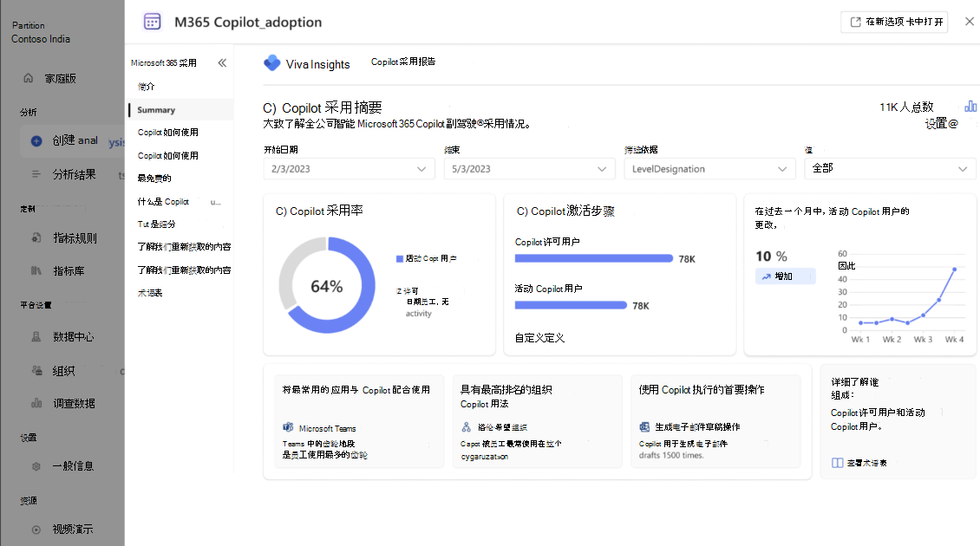Click the Viva Insights logo icon
This screenshot has height=546, width=980.
pyautogui.click(x=271, y=62)
